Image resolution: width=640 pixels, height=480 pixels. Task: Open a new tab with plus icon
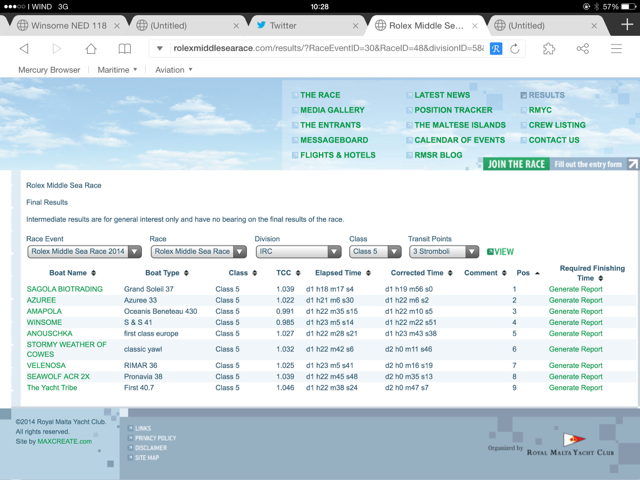[x=627, y=25]
